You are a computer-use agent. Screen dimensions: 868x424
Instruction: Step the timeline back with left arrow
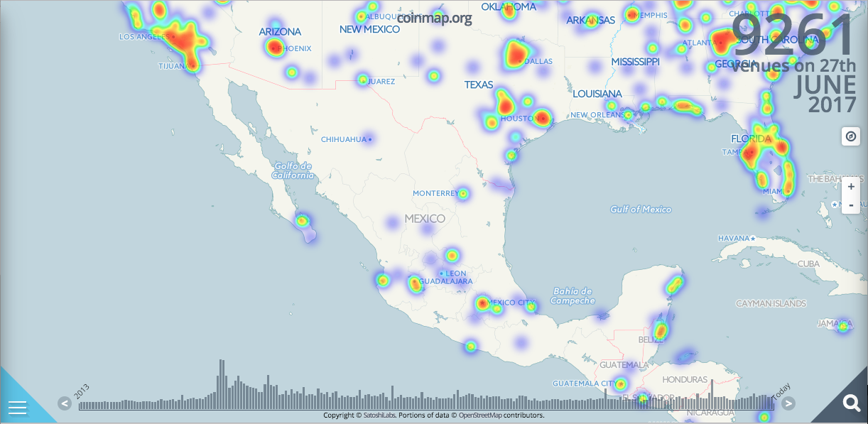point(65,403)
